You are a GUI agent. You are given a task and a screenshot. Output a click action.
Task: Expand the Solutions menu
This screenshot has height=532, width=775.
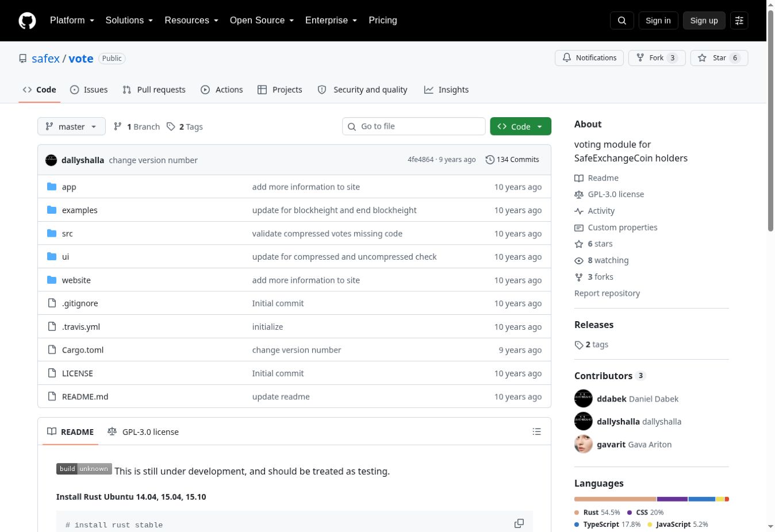pos(129,20)
